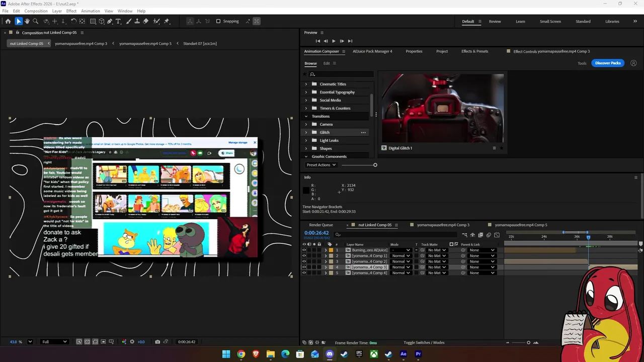
Task: Select the Rotation tool
Action: point(73,21)
